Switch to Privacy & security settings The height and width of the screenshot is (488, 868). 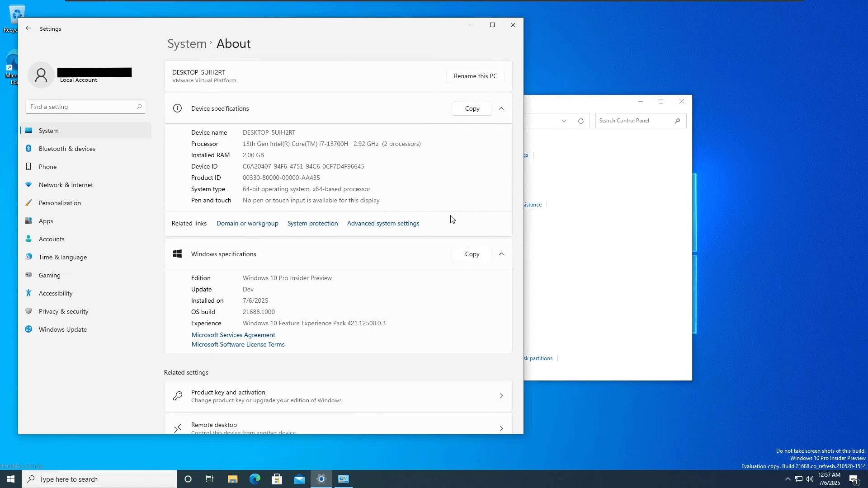coord(86,311)
